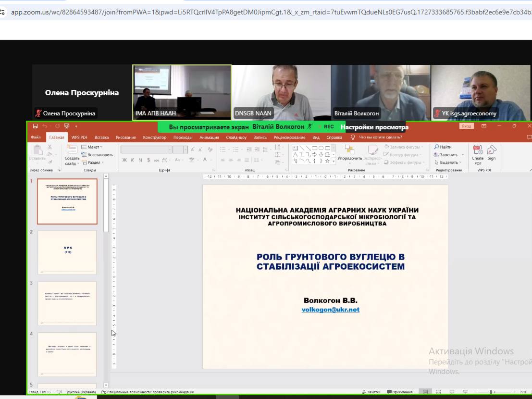The width and height of the screenshot is (532, 399).
Task: Click the Cut scissors icon
Action: (50, 147)
